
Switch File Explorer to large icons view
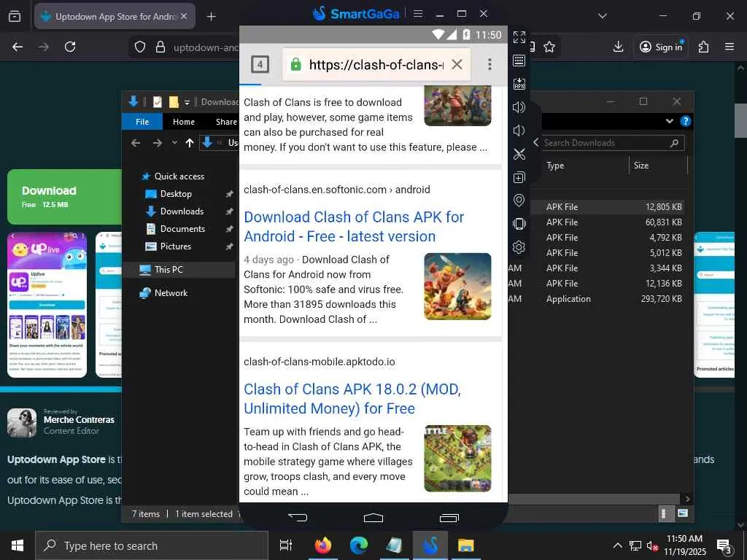(x=683, y=513)
